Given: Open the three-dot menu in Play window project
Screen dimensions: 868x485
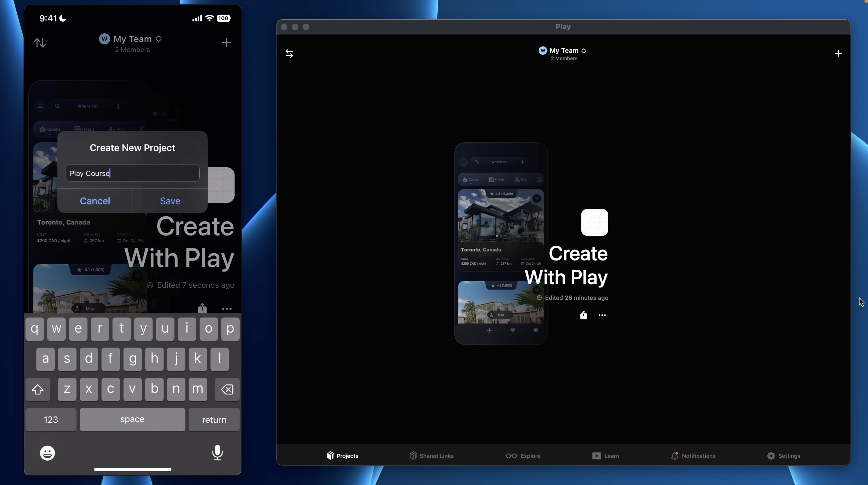Looking at the screenshot, I should coord(602,315).
